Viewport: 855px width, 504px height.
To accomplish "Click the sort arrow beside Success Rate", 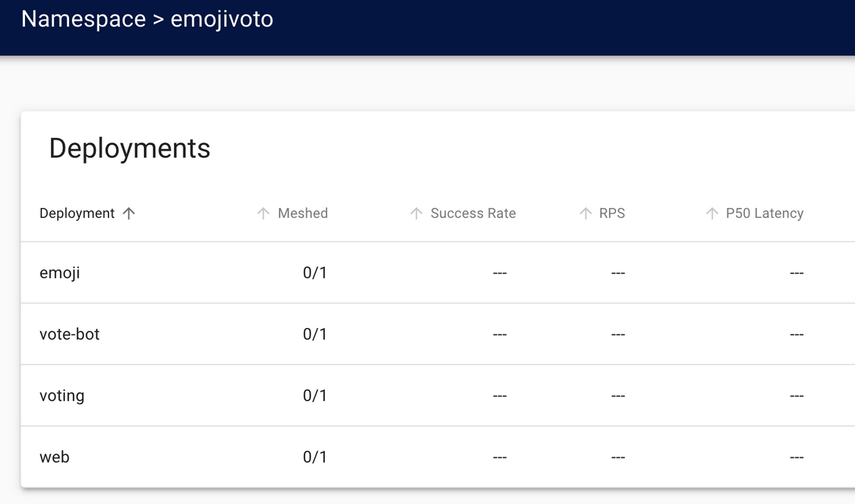I will point(417,214).
